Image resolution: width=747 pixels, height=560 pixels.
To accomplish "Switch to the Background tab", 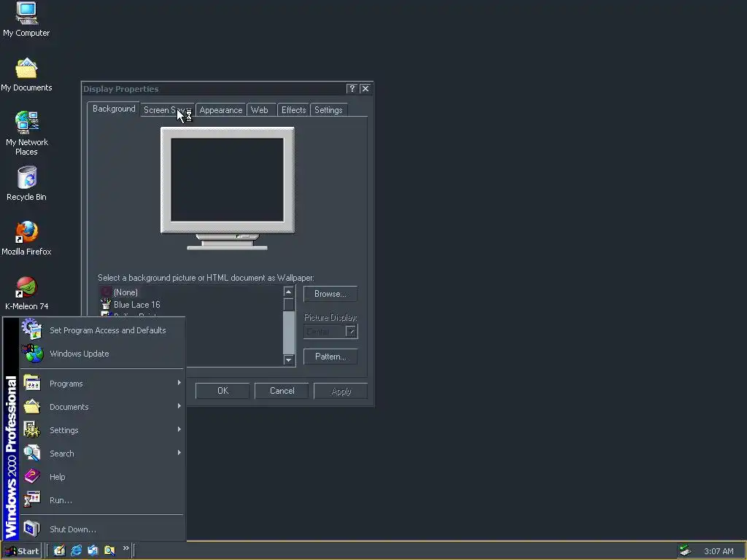I will 114,109.
